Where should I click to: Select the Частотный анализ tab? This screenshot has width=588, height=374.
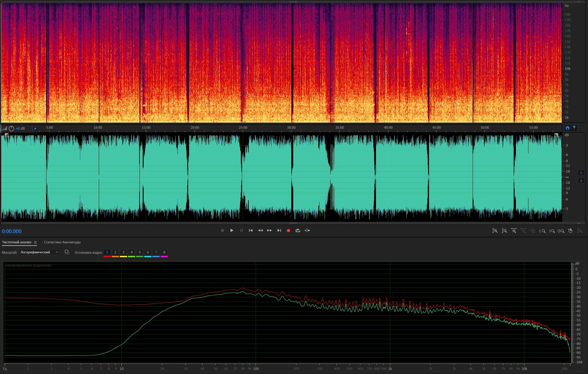tap(17, 242)
